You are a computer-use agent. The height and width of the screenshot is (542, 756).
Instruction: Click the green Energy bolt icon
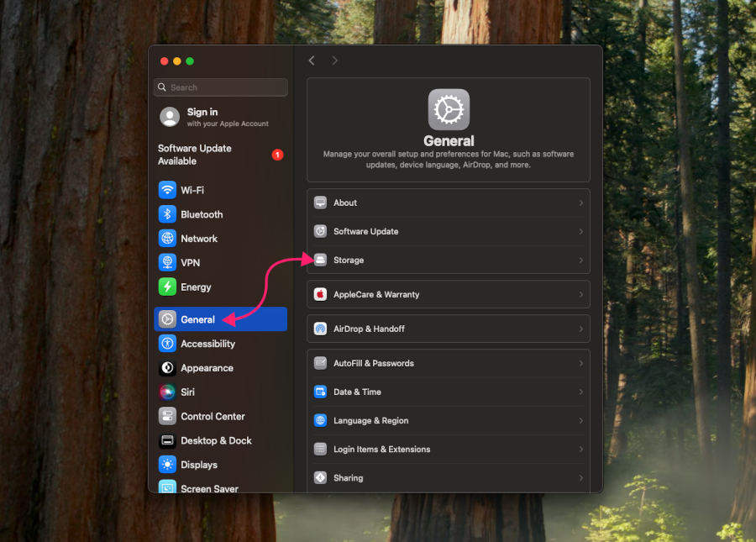167,287
